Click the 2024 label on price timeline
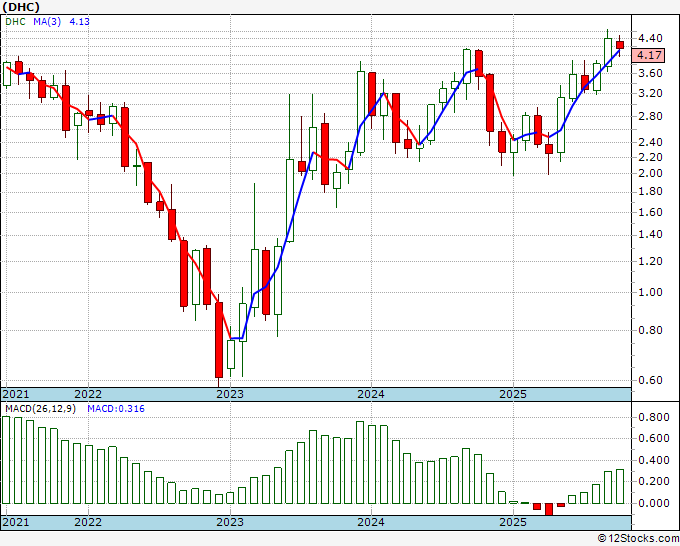The height and width of the screenshot is (546, 680). (371, 394)
